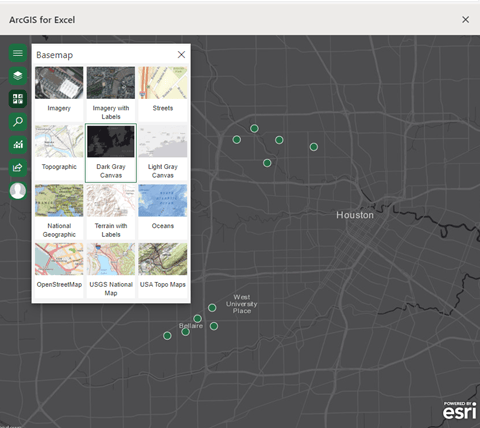Click the ArcGIS for Excel title text
Viewport: 480px width, 428px height.
click(42, 20)
